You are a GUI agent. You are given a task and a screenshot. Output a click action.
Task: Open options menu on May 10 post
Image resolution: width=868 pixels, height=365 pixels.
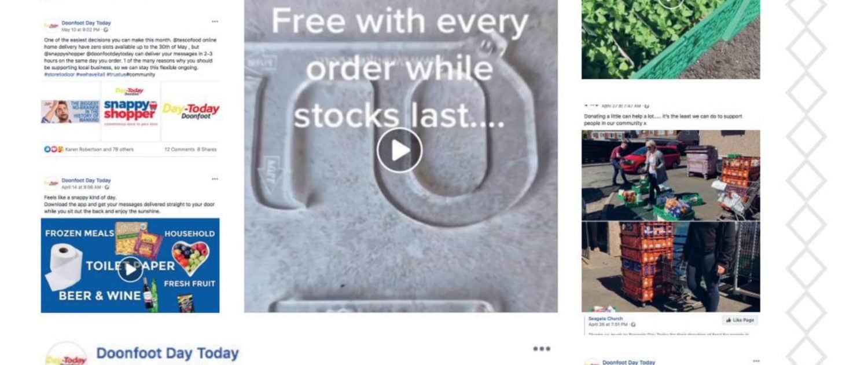click(215, 22)
